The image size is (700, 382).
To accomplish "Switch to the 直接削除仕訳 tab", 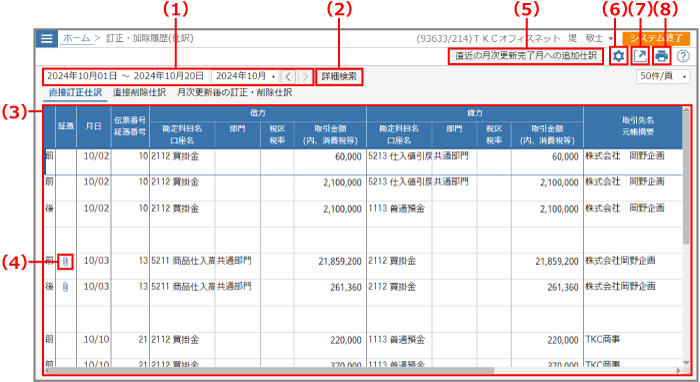I will pyautogui.click(x=139, y=92).
